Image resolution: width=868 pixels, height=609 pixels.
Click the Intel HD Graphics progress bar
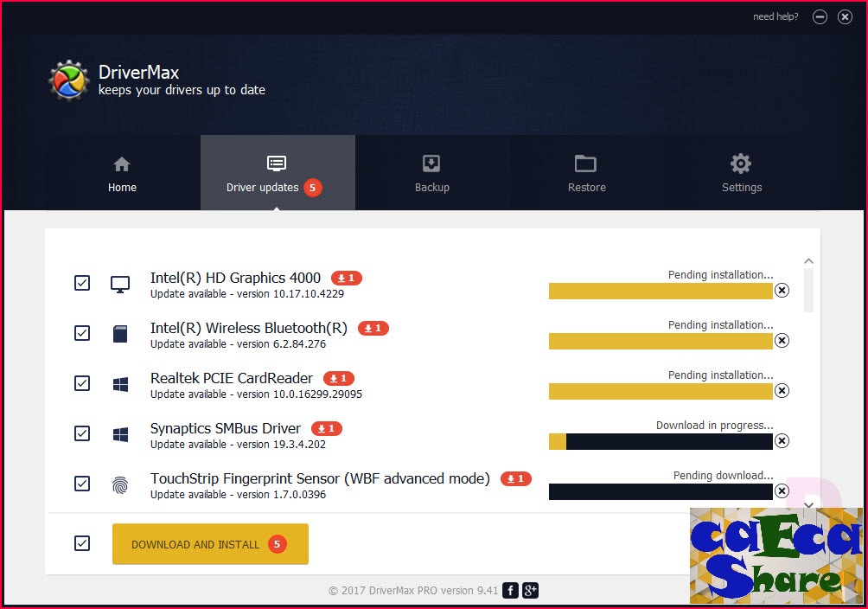pos(661,291)
